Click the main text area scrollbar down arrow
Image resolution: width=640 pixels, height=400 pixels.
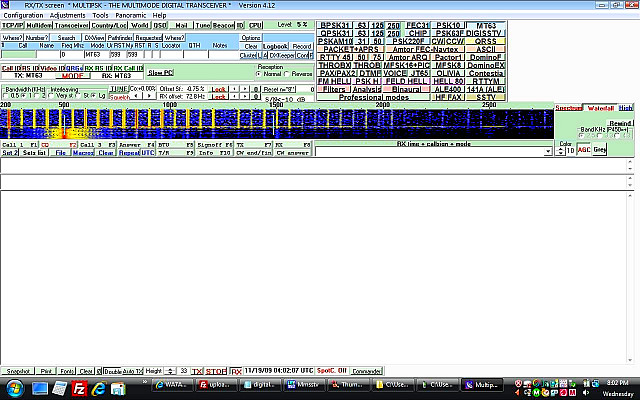coord(630,360)
